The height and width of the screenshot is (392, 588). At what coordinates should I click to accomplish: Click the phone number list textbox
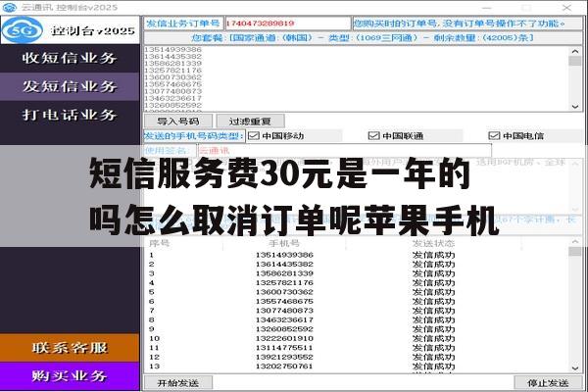(357, 78)
